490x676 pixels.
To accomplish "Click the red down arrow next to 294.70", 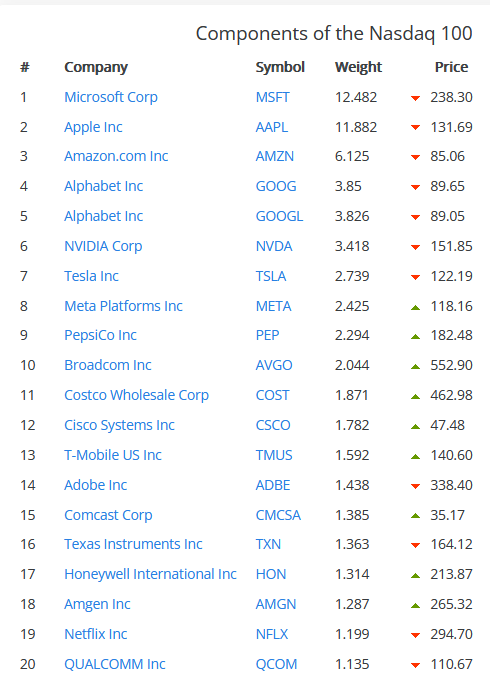I will [x=415, y=635].
